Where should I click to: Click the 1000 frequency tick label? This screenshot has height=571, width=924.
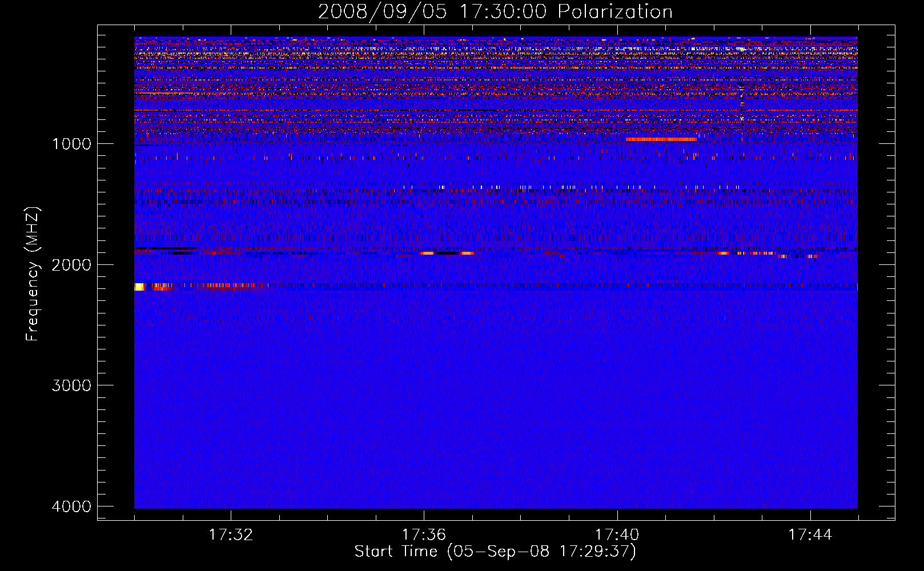click(71, 143)
